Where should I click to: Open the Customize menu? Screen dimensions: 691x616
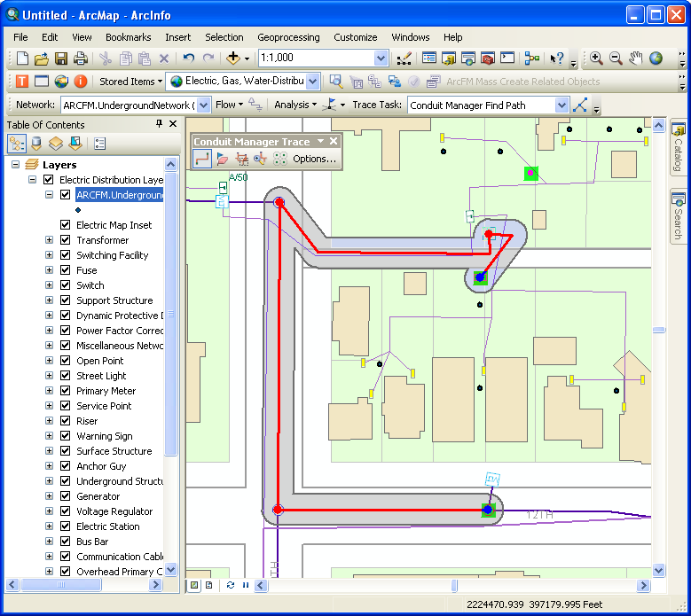pyautogui.click(x=355, y=37)
